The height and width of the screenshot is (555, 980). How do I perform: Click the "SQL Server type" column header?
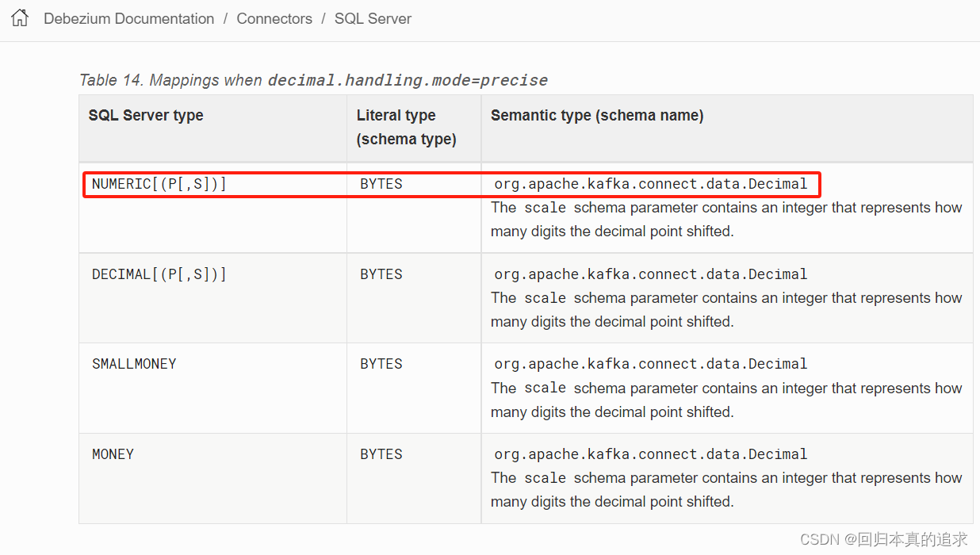click(x=146, y=116)
